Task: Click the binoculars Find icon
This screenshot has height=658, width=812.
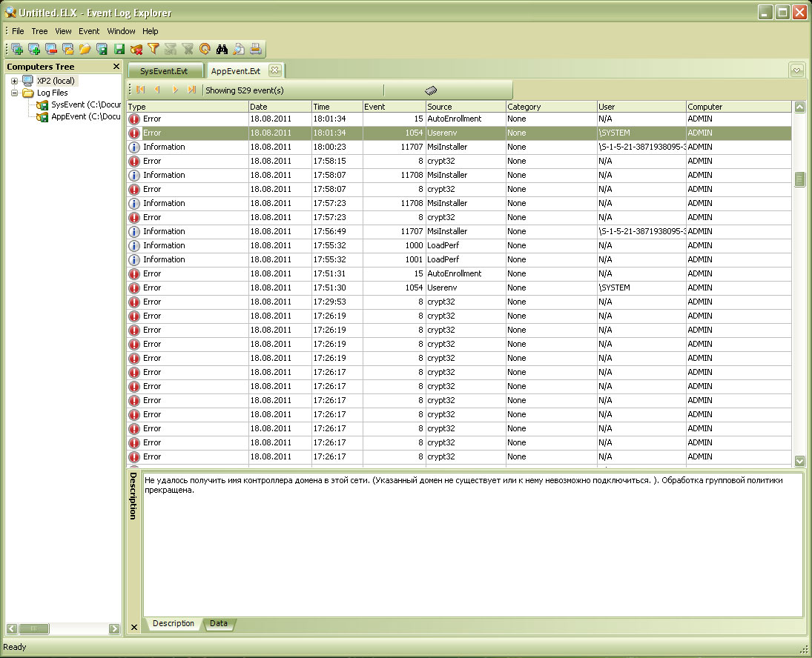Action: pyautogui.click(x=222, y=50)
